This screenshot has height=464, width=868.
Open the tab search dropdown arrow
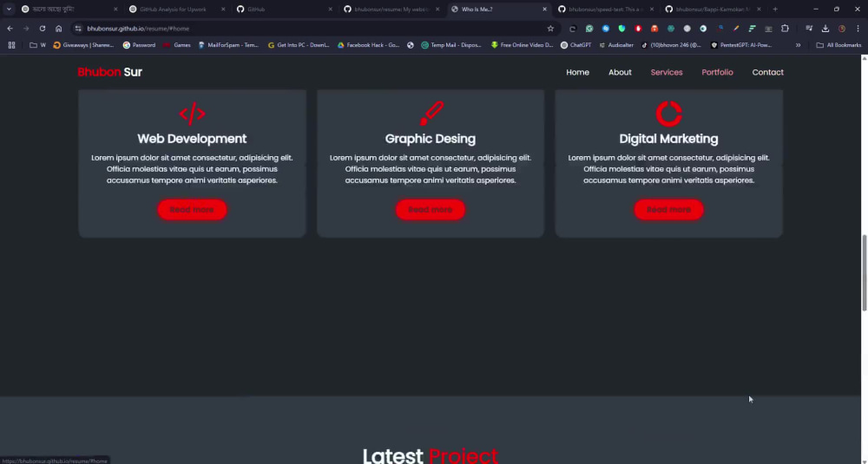[9, 9]
